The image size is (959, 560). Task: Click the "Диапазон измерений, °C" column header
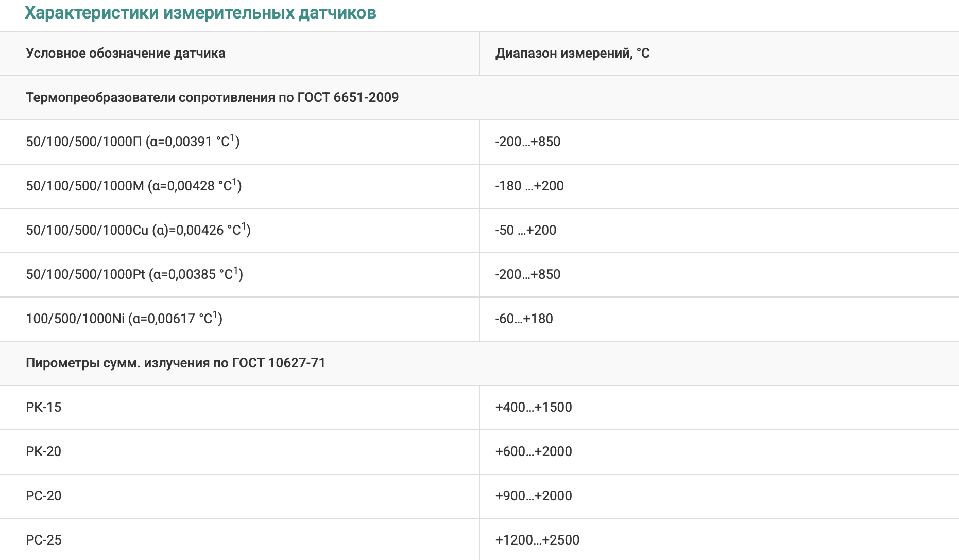pos(572,54)
